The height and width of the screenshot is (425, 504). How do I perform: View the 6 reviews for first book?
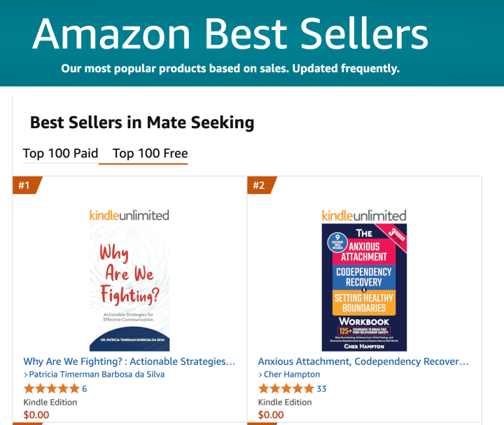pyautogui.click(x=85, y=389)
